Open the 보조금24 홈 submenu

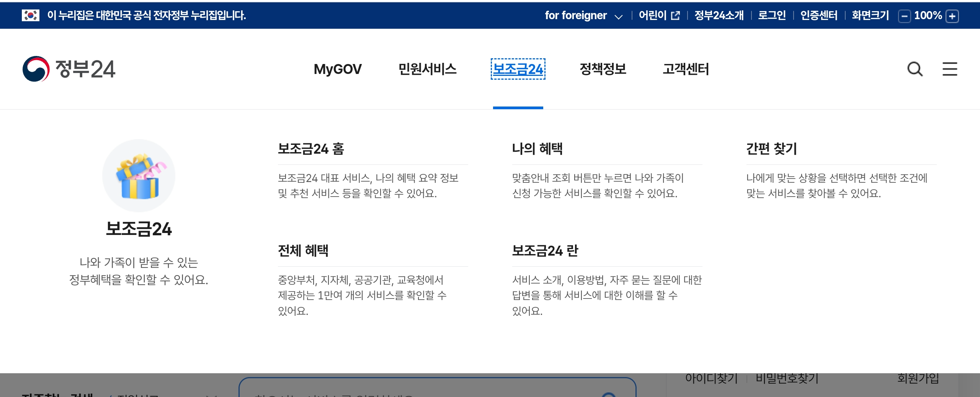point(311,149)
